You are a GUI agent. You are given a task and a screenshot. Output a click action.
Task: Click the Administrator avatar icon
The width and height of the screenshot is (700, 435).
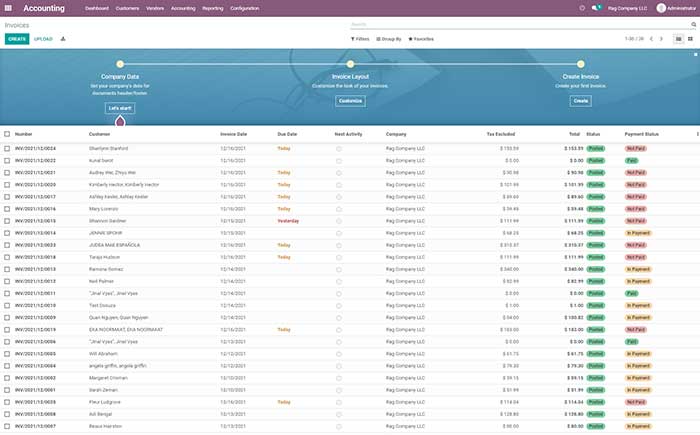pyautogui.click(x=661, y=8)
